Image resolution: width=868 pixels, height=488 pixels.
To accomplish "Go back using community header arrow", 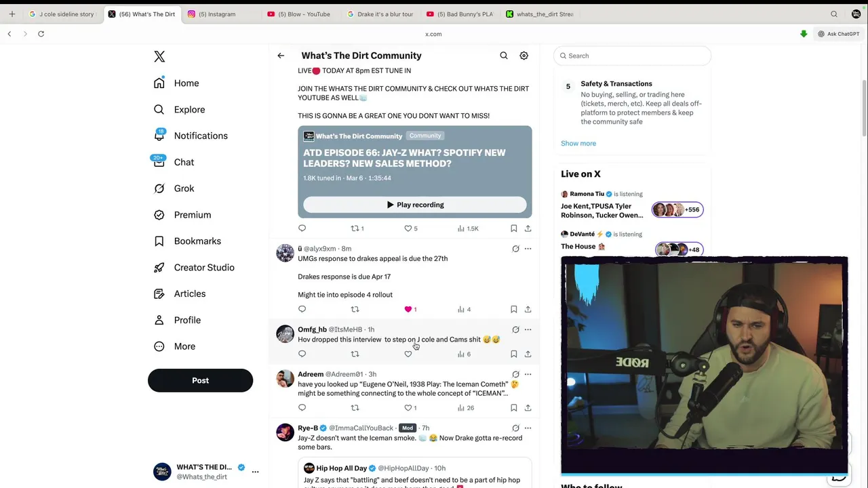I will click(x=281, y=56).
